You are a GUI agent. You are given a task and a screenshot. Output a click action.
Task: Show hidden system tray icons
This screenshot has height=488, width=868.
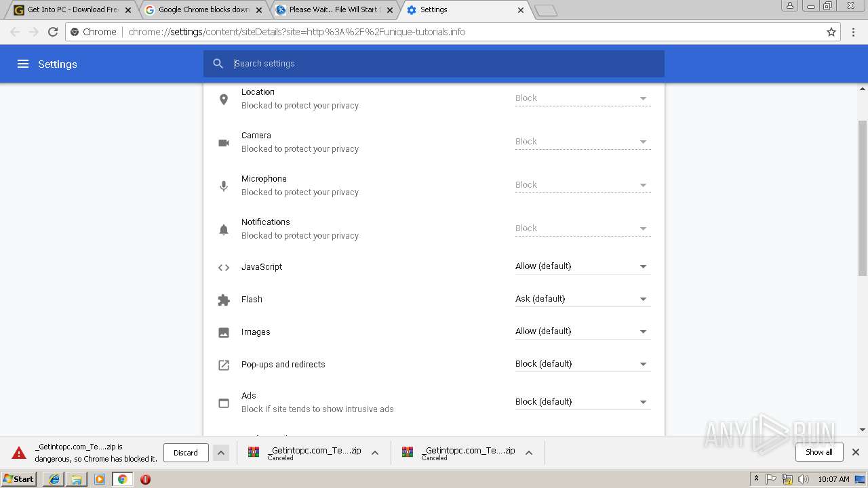[x=756, y=479]
